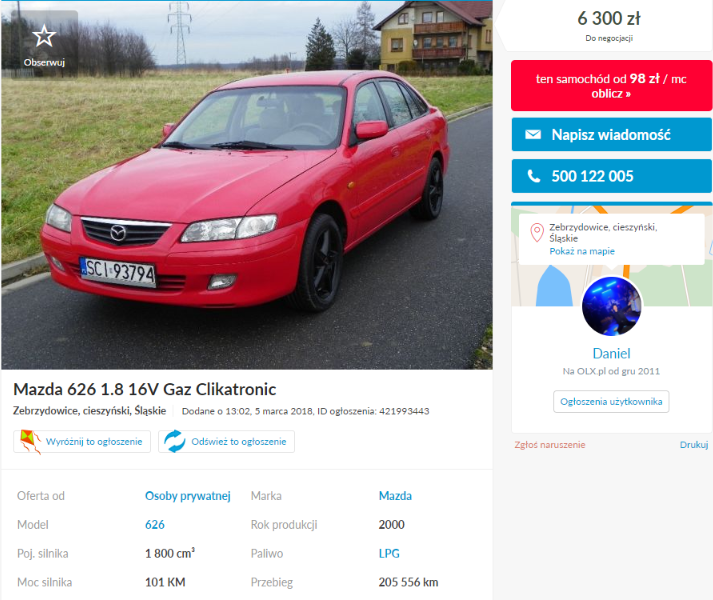Click the kite icon for Wyróżnij
The image size is (713, 600).
click(30, 442)
